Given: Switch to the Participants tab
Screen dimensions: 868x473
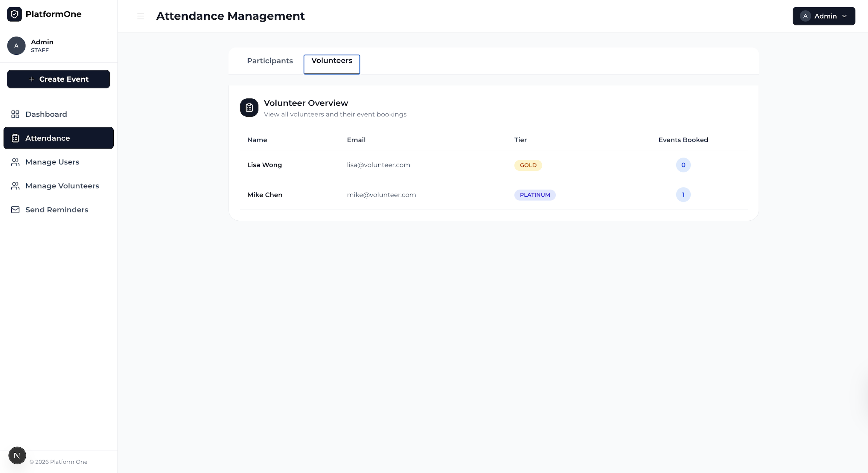Looking at the screenshot, I should (269, 61).
